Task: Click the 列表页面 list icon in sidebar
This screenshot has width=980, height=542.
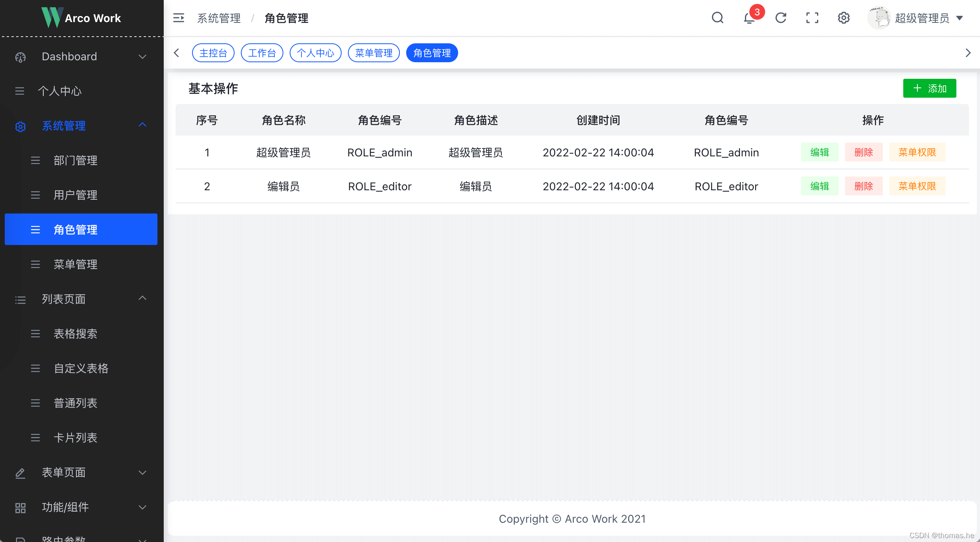Action: point(20,299)
